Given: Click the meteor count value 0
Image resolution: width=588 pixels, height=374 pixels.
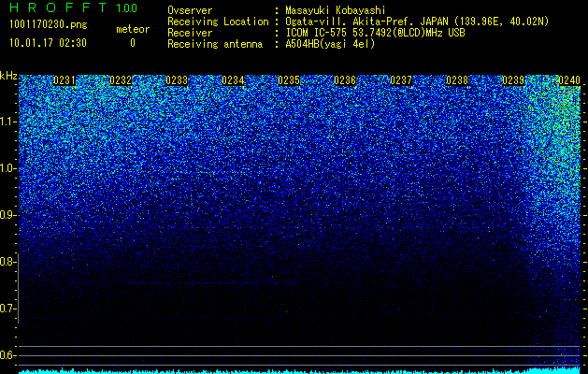Looking at the screenshot, I should pos(133,43).
